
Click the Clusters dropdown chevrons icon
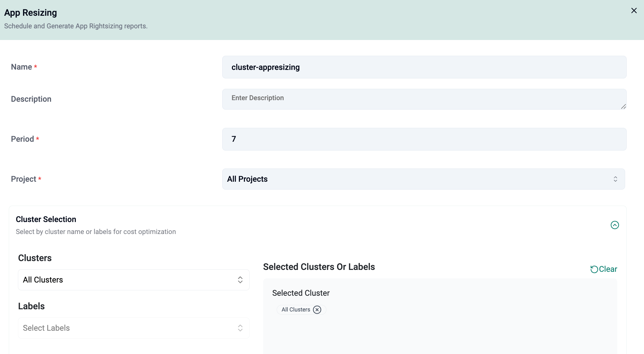240,280
